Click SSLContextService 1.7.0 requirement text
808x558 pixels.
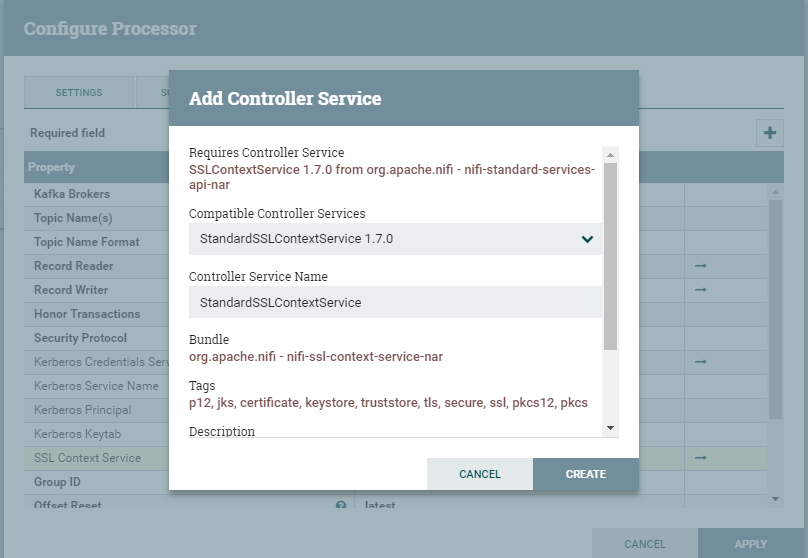392,177
